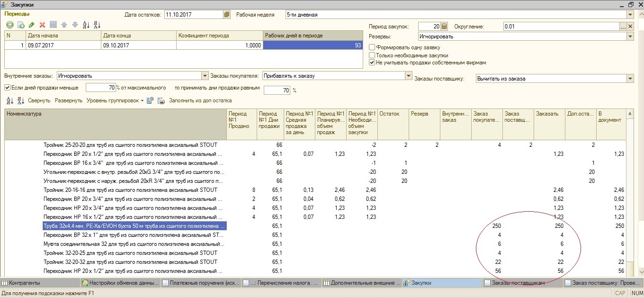644x298 pixels.
Task: Enable the Формировать одну заявку checkbox
Action: click(x=372, y=47)
